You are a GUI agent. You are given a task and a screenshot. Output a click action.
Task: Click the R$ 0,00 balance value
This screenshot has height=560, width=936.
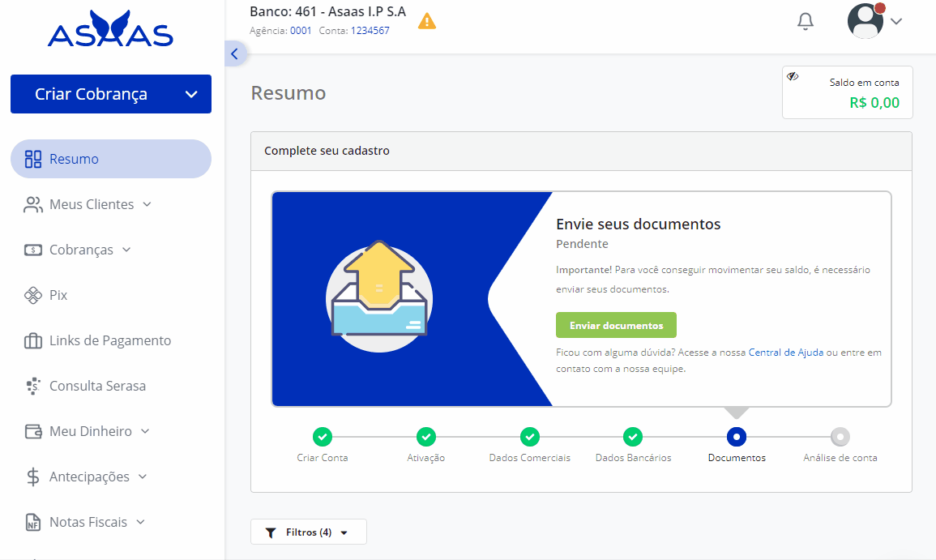(x=874, y=103)
